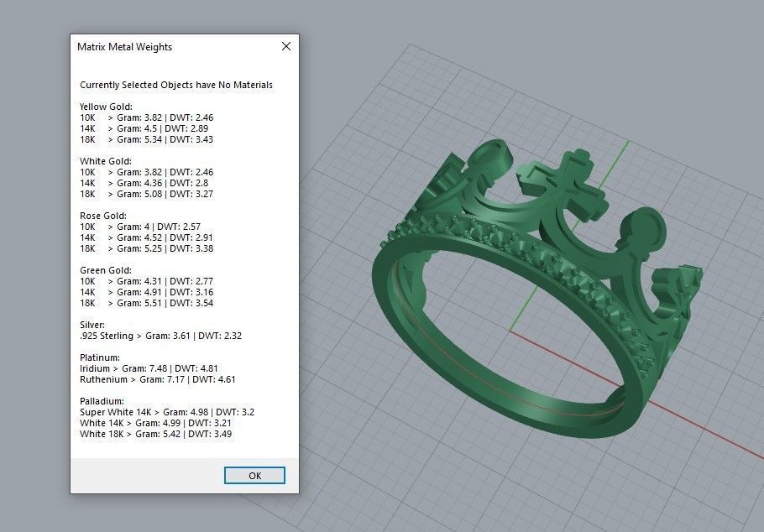The width and height of the screenshot is (764, 532).
Task: Click Yellow Gold row 'Gram: 5.34 | DWT: 3.43'
Action: (x=146, y=139)
